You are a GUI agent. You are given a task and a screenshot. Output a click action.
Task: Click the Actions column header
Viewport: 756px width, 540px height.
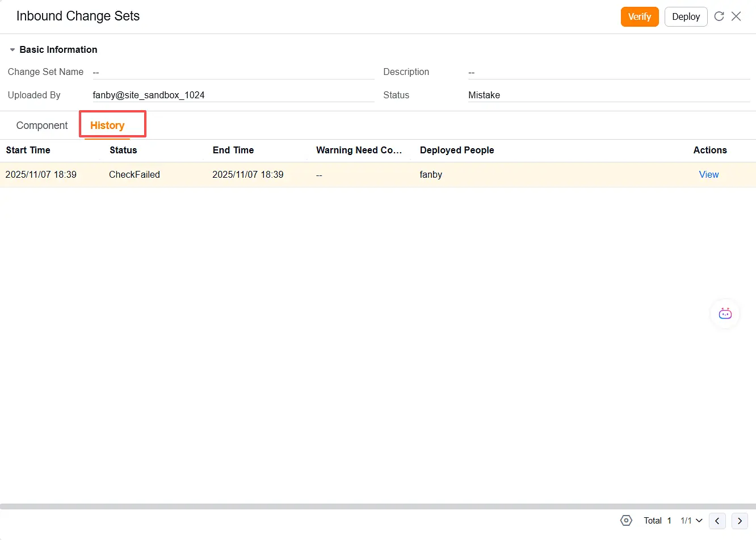710,150
